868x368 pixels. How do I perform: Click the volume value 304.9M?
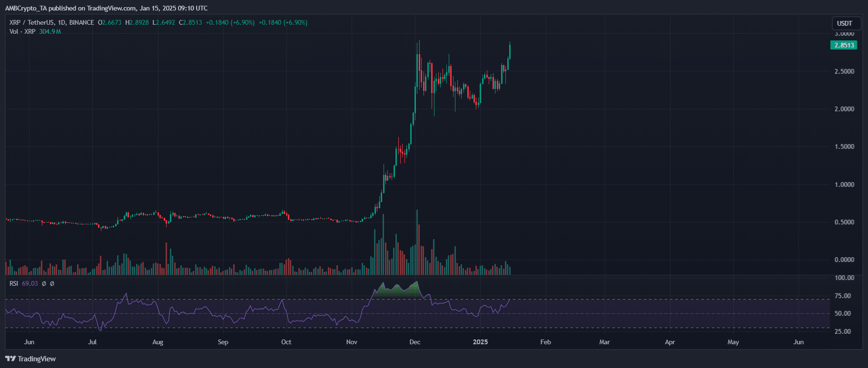tap(50, 31)
